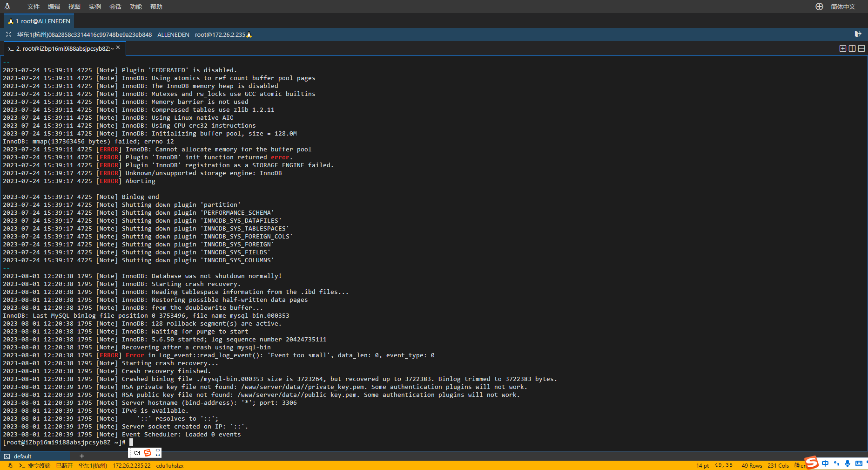Image resolution: width=868 pixels, height=470 pixels.
Task: Split the terminal vertically with the columns icon
Action: pyautogui.click(x=852, y=48)
